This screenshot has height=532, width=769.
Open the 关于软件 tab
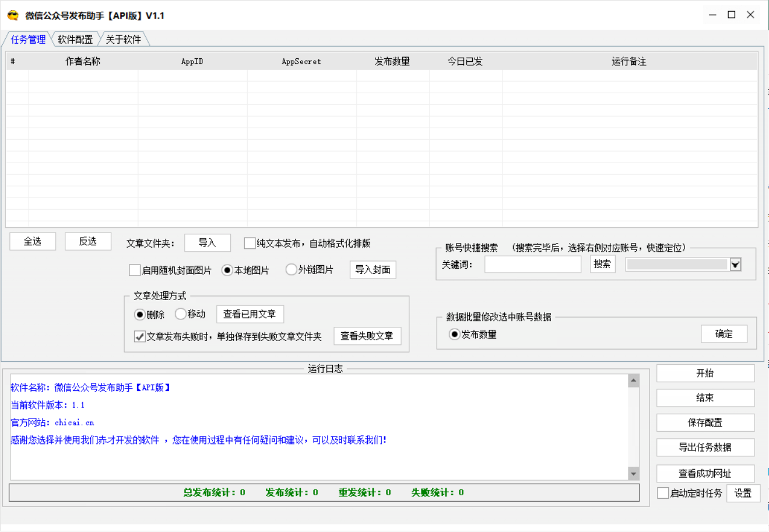123,39
